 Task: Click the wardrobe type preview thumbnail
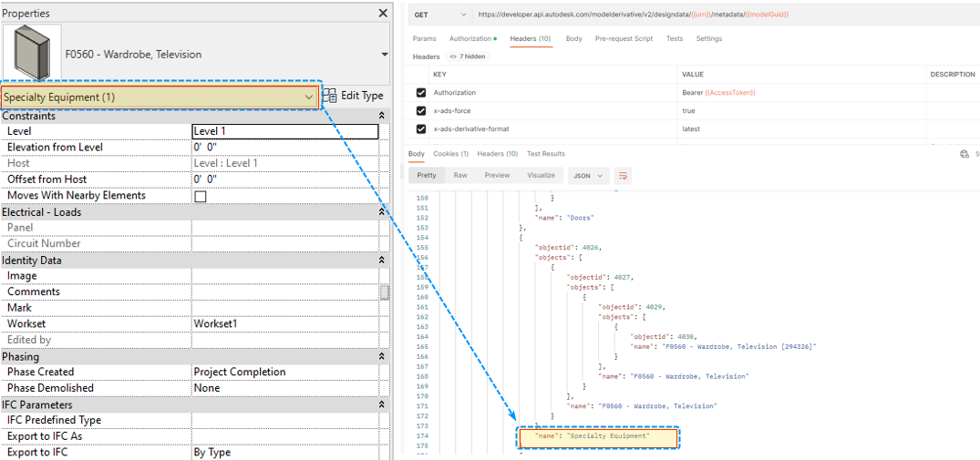coord(32,54)
